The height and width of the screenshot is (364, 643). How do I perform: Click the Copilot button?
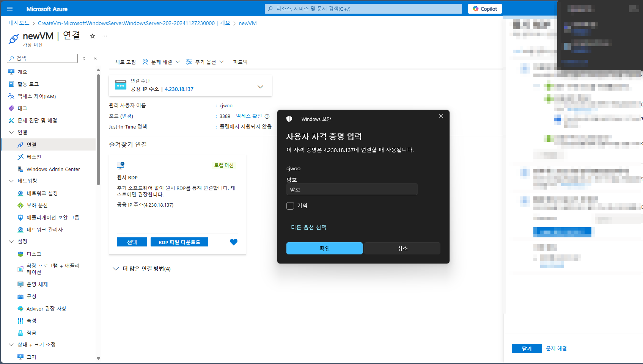485,9
